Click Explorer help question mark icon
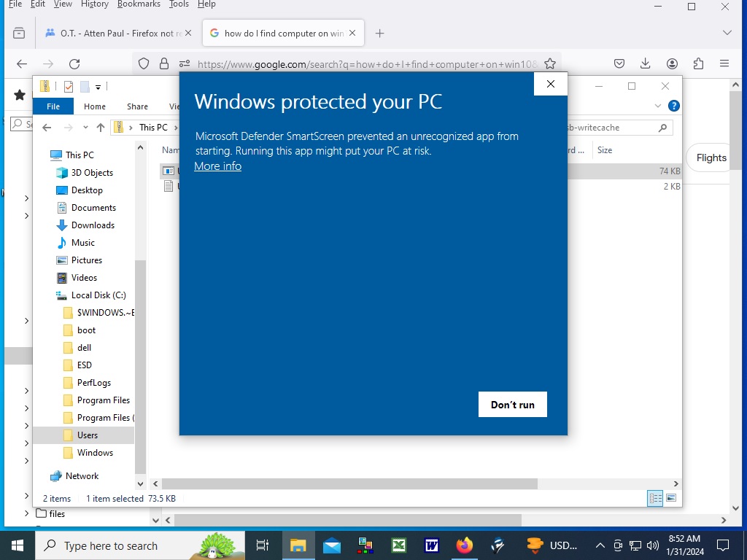This screenshot has height=560, width=747. coord(673,106)
